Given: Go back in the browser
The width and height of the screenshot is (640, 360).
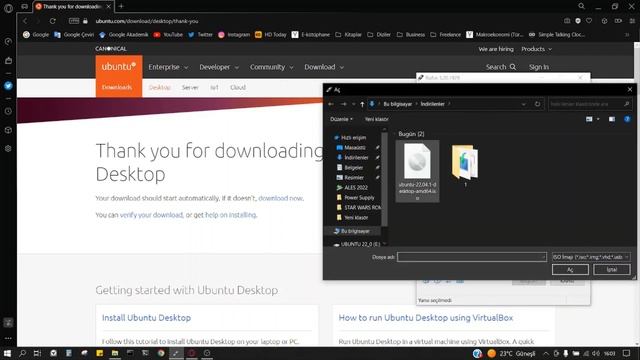Looking at the screenshot, I should pos(25,21).
